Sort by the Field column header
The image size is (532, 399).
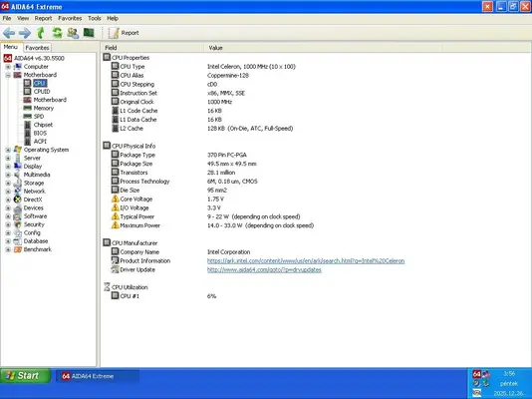(x=152, y=48)
